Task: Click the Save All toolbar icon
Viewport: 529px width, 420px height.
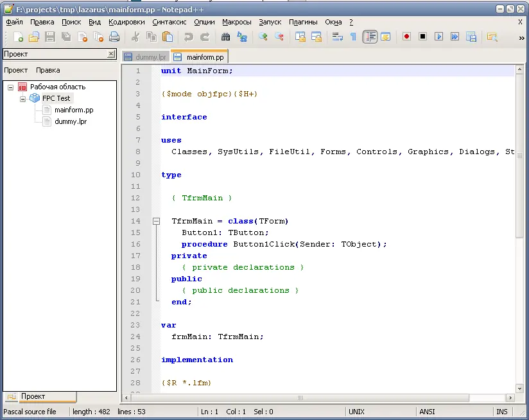Action: pyautogui.click(x=66, y=37)
